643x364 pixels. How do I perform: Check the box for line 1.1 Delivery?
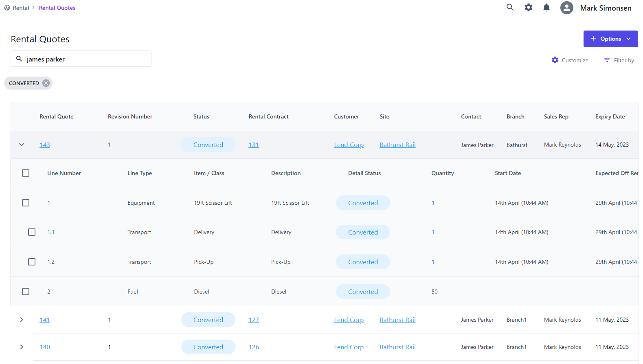[32, 232]
